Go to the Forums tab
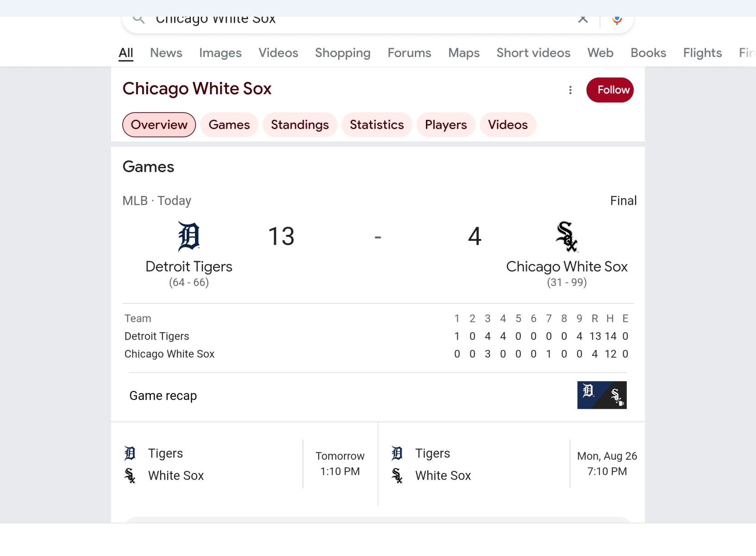This screenshot has height=556, width=756. coord(409,53)
